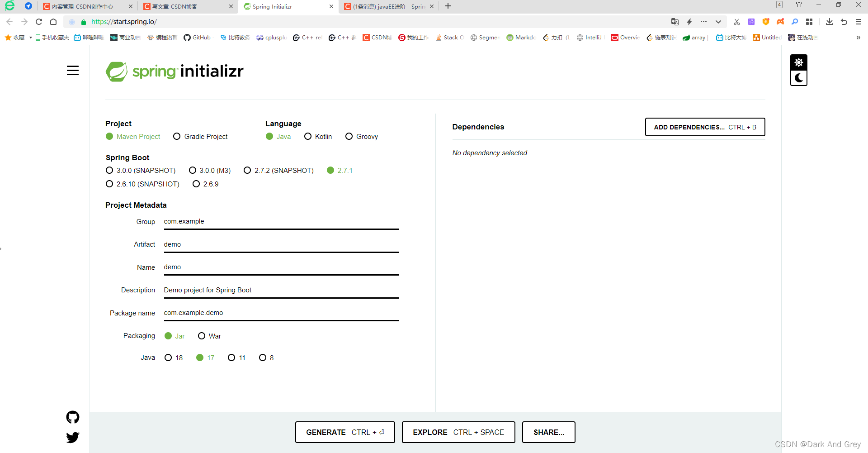Click the blue key password icon

[795, 22]
